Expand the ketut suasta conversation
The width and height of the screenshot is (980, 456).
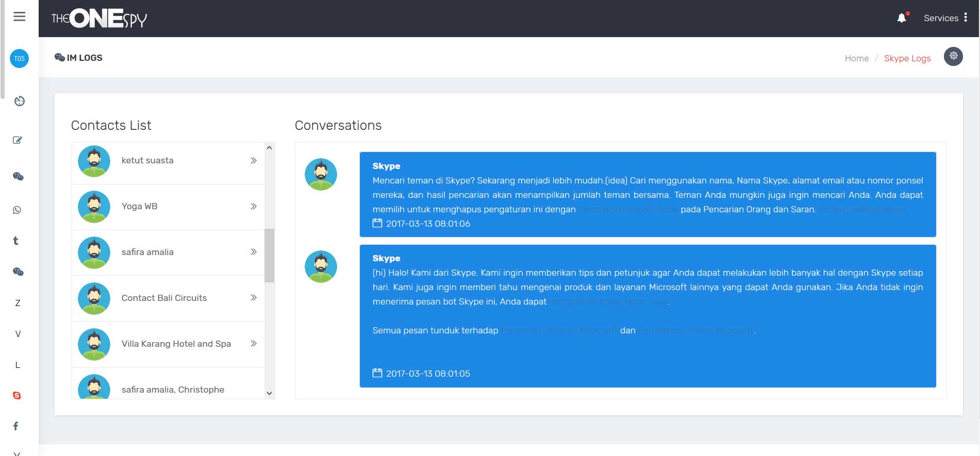(x=253, y=161)
